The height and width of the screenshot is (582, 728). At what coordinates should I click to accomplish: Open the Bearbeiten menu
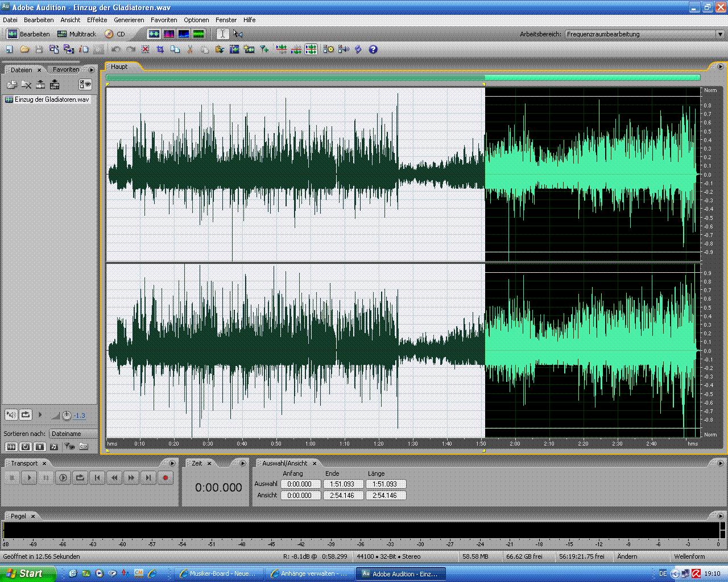point(39,20)
